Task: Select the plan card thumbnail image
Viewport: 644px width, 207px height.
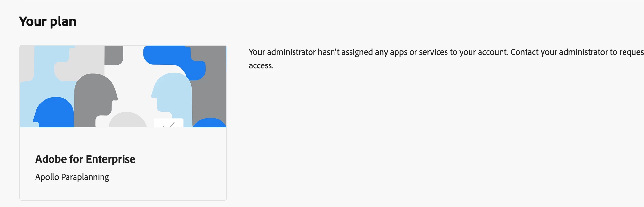Action: 123,87
